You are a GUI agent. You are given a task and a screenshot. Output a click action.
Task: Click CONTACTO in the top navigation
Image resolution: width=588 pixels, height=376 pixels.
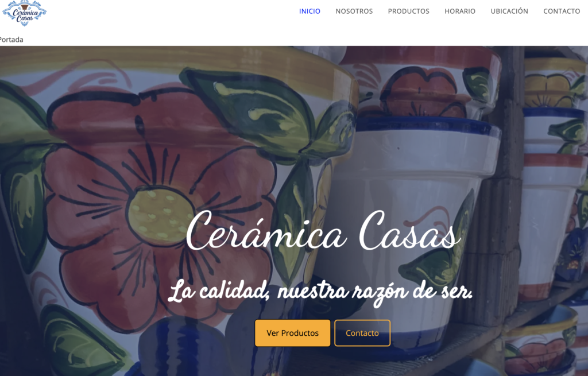click(562, 11)
